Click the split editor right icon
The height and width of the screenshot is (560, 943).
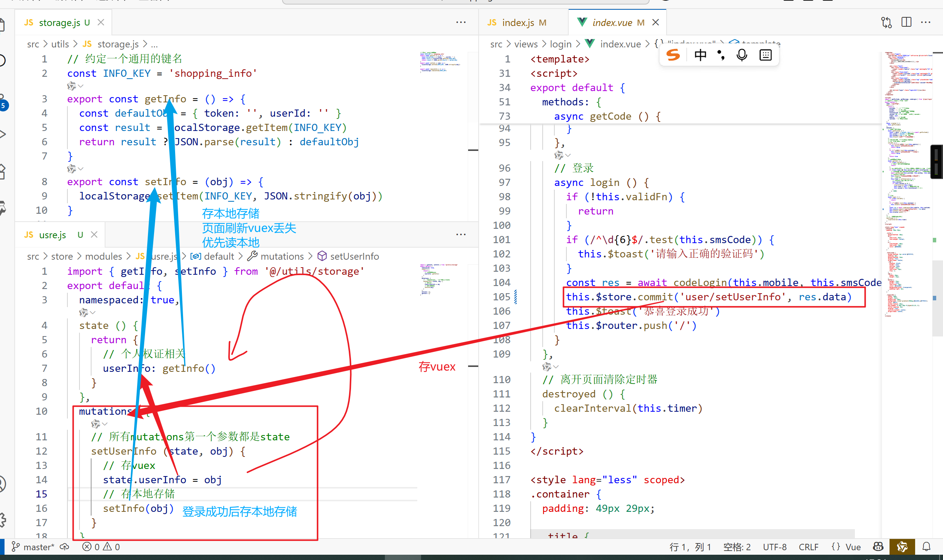906,22
